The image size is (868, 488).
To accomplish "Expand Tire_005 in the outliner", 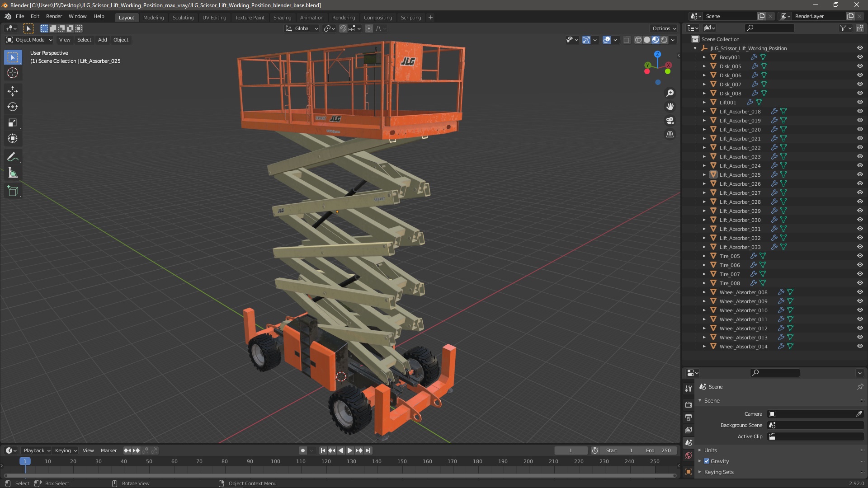I will pyautogui.click(x=704, y=256).
